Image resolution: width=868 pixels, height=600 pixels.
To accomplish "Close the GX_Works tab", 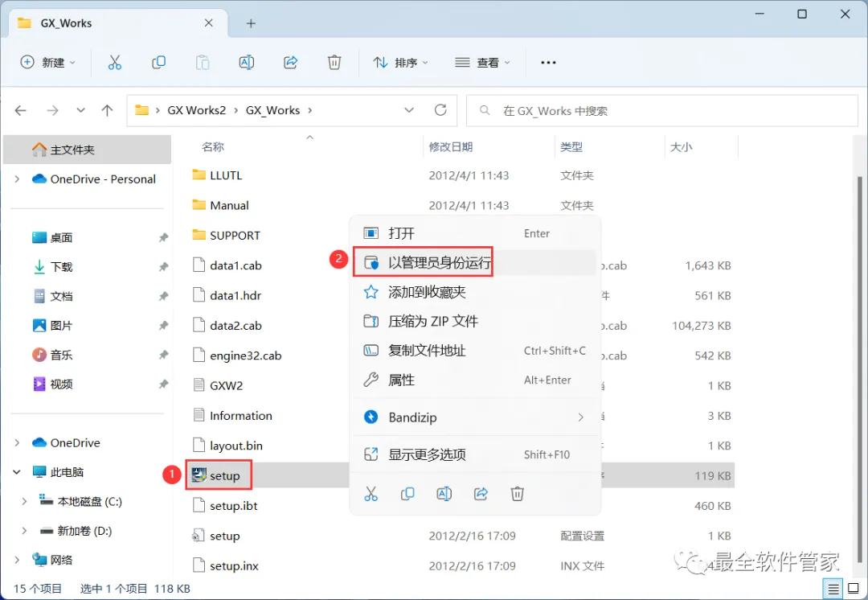I will (209, 23).
